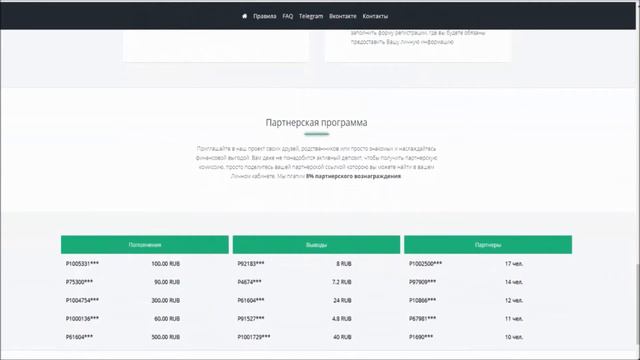Image resolution: width=640 pixels, height=360 pixels.
Task: Click the Партнерская программа heading
Action: 316,122
